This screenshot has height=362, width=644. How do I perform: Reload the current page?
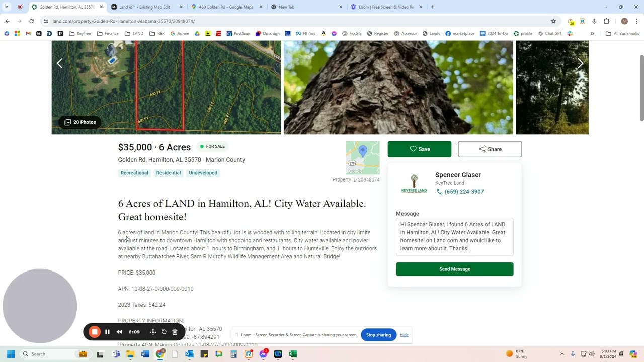tap(31, 21)
